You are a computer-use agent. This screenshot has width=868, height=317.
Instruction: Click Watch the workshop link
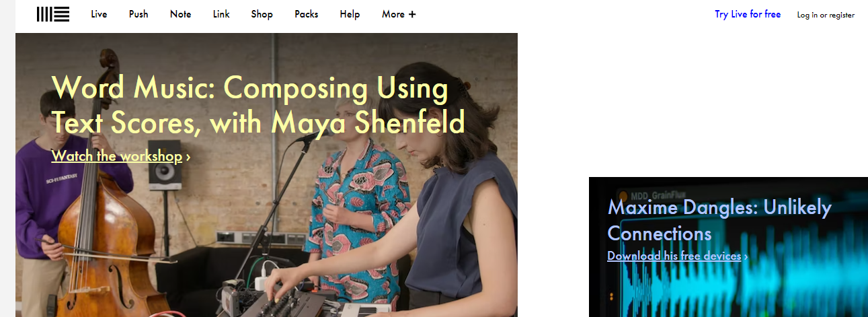pos(117,156)
